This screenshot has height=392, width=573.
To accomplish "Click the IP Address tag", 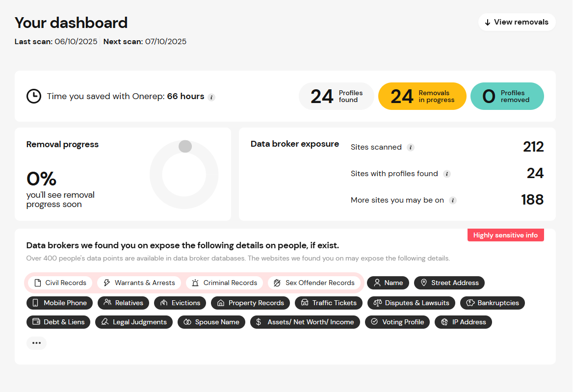I will (x=463, y=322).
